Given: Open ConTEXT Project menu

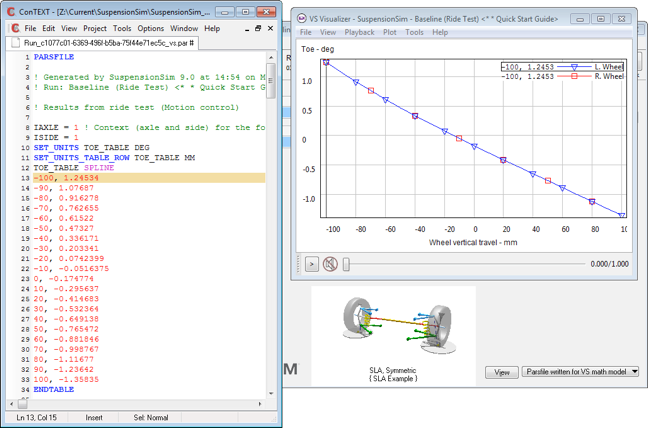Looking at the screenshot, I should point(95,29).
